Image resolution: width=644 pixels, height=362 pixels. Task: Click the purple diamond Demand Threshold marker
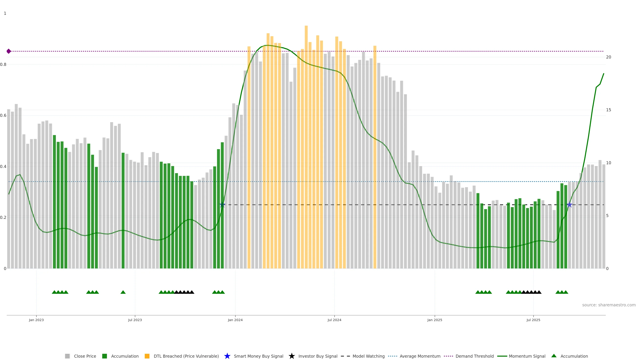point(9,51)
